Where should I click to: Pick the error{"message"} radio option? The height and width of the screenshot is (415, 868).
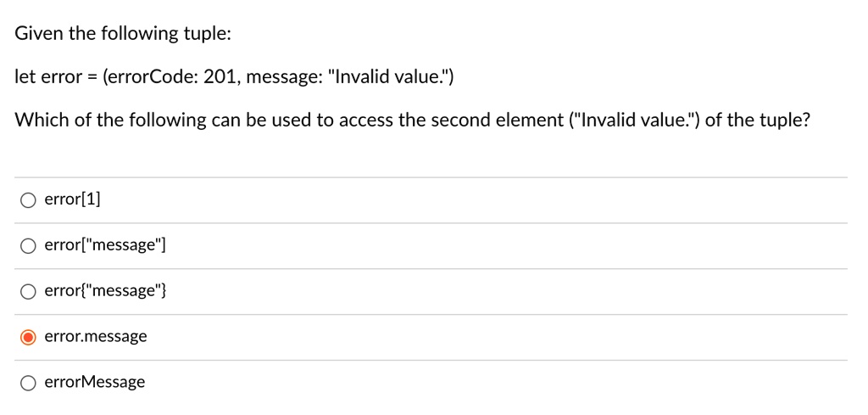(x=28, y=291)
